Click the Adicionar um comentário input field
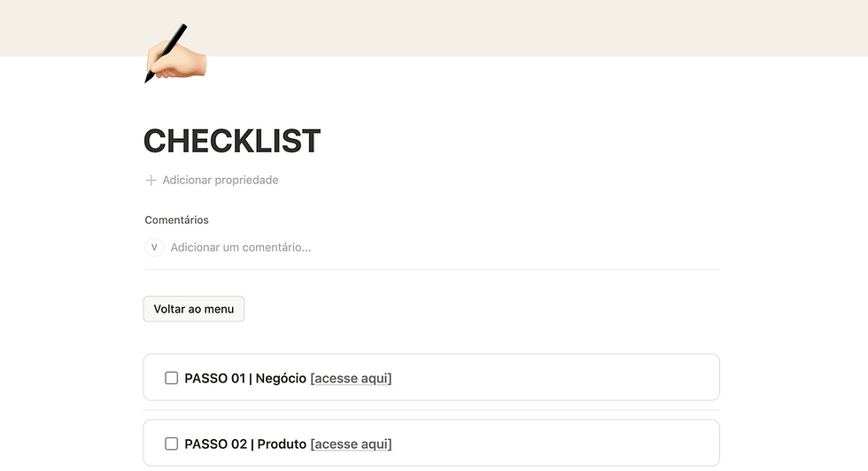Image resolution: width=868 pixels, height=471 pixels. point(443,247)
